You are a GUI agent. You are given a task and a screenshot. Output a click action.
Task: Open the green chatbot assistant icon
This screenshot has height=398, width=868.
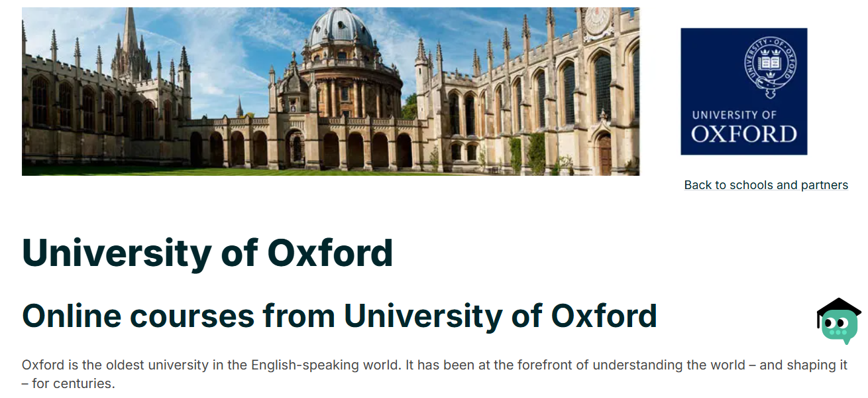(839, 326)
